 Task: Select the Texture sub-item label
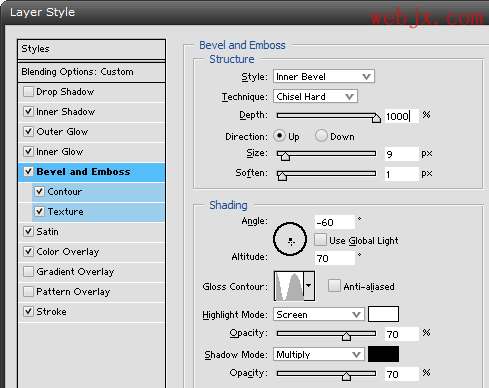pyautogui.click(x=66, y=212)
